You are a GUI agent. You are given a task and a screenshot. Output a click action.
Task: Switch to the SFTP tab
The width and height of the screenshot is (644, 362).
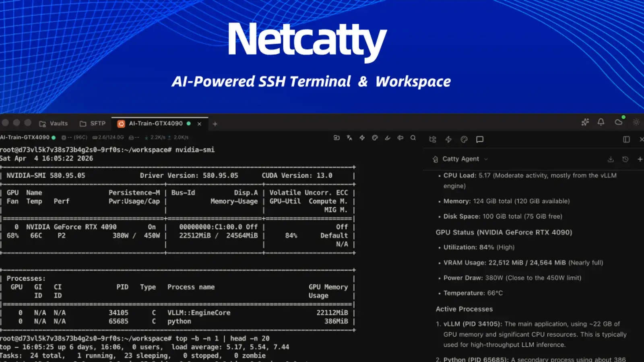click(x=93, y=123)
